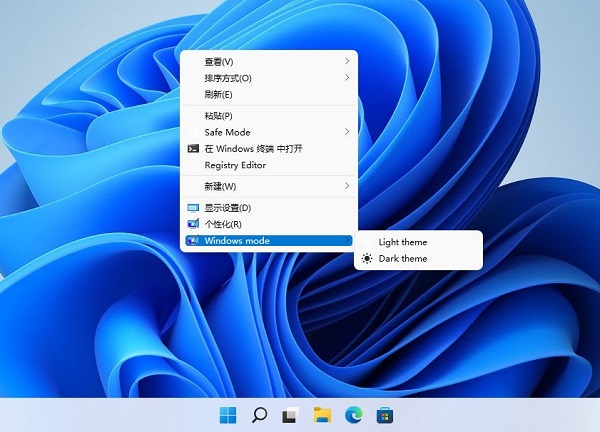Expand the 排序方式(O) submenu arrow
Image resolution: width=600 pixels, height=432 pixels.
pos(347,78)
